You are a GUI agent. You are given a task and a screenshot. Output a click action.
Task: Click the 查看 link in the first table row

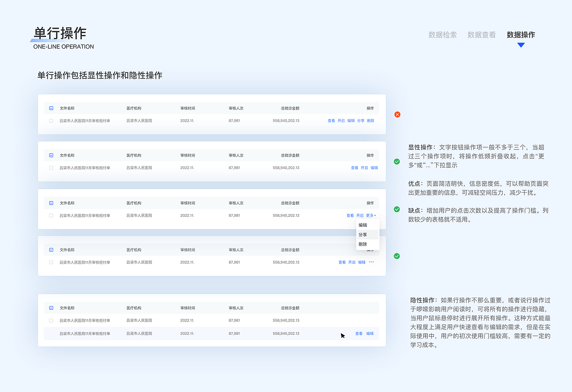tap(331, 120)
